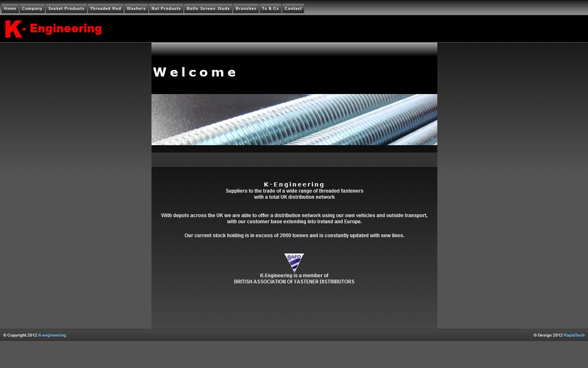Open the Contact page
This screenshot has width=588, height=368.
[x=293, y=8]
